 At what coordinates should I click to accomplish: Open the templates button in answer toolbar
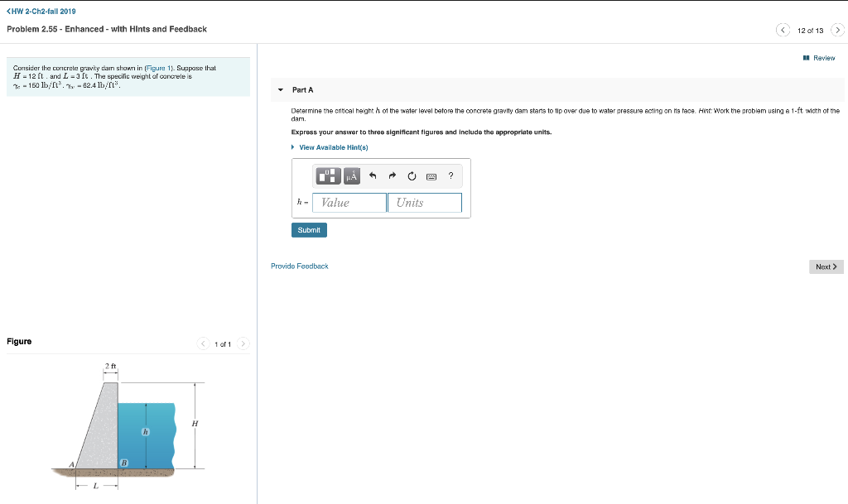(328, 175)
